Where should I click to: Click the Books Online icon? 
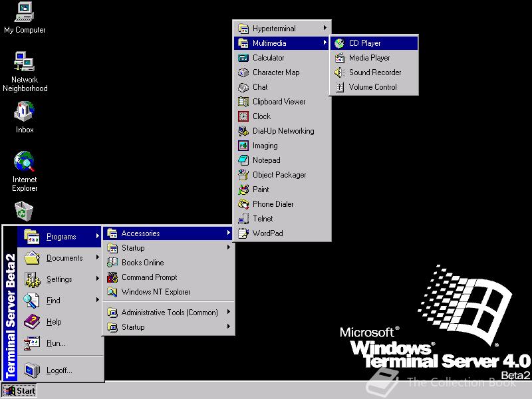[112, 263]
